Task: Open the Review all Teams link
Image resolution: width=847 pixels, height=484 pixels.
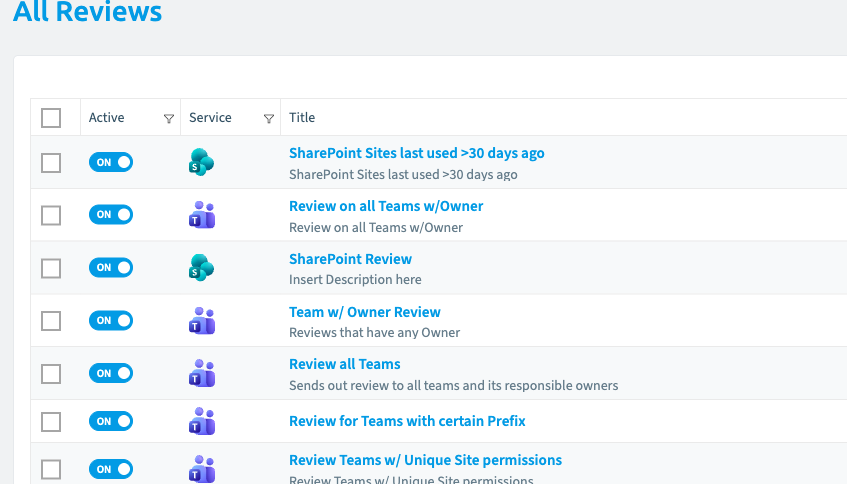Action: (345, 364)
